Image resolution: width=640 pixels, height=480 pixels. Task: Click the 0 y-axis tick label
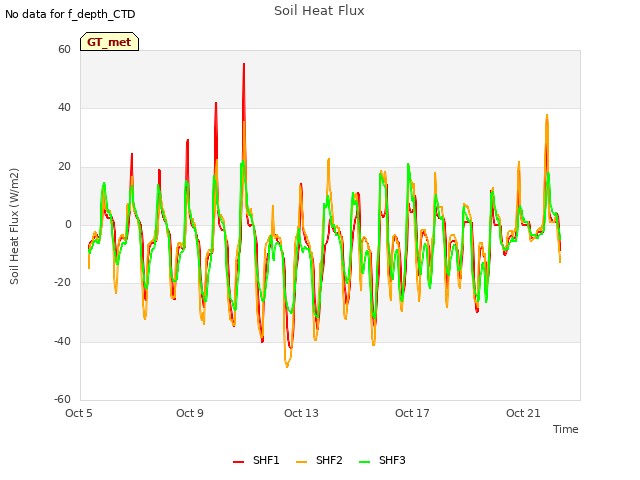(x=68, y=224)
